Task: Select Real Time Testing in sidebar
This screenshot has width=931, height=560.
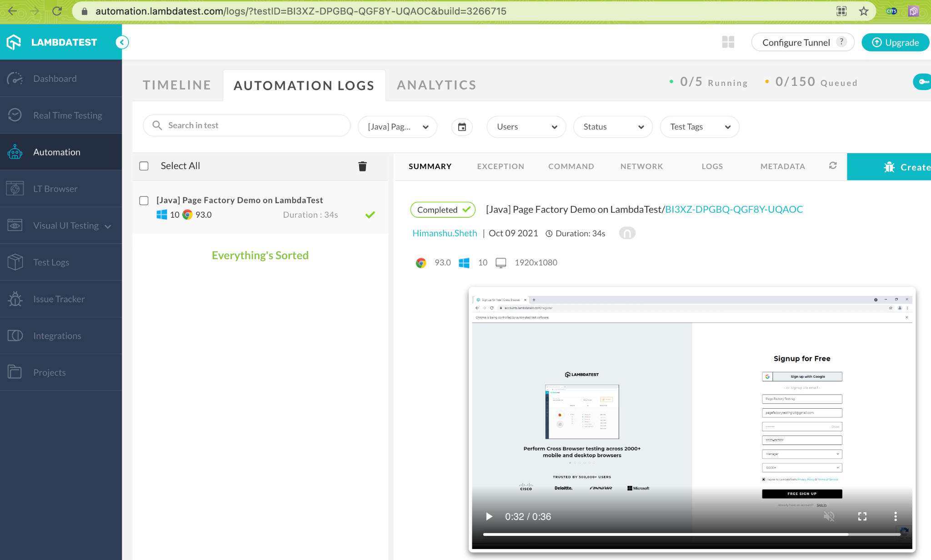Action: point(67,115)
